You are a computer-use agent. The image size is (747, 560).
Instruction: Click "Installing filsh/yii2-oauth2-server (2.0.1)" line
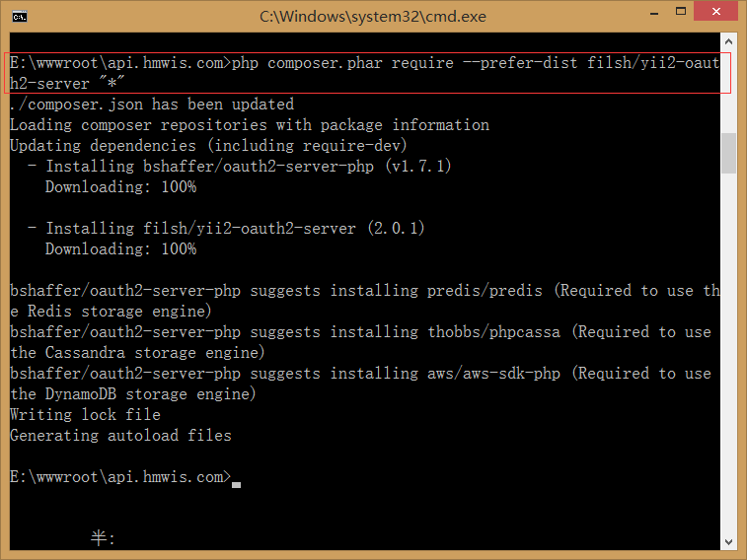(x=235, y=229)
